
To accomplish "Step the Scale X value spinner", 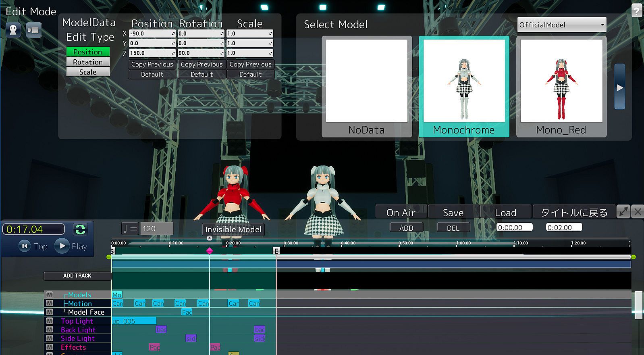I will click(x=271, y=33).
